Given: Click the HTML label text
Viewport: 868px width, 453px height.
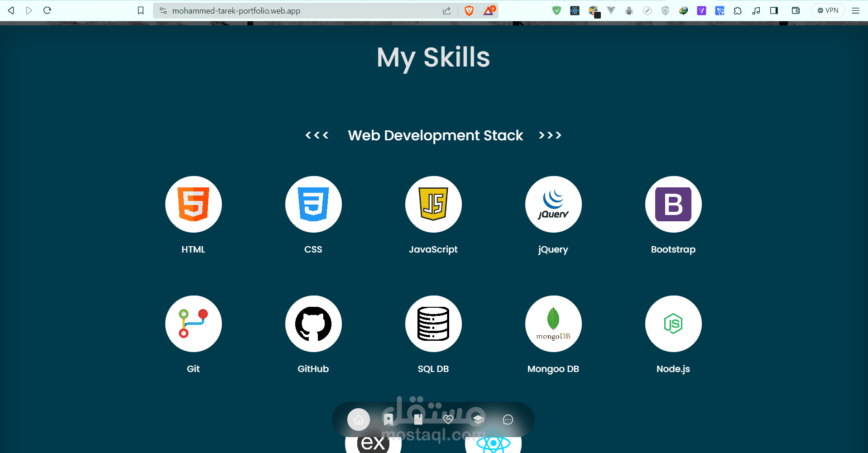Looking at the screenshot, I should (x=193, y=249).
